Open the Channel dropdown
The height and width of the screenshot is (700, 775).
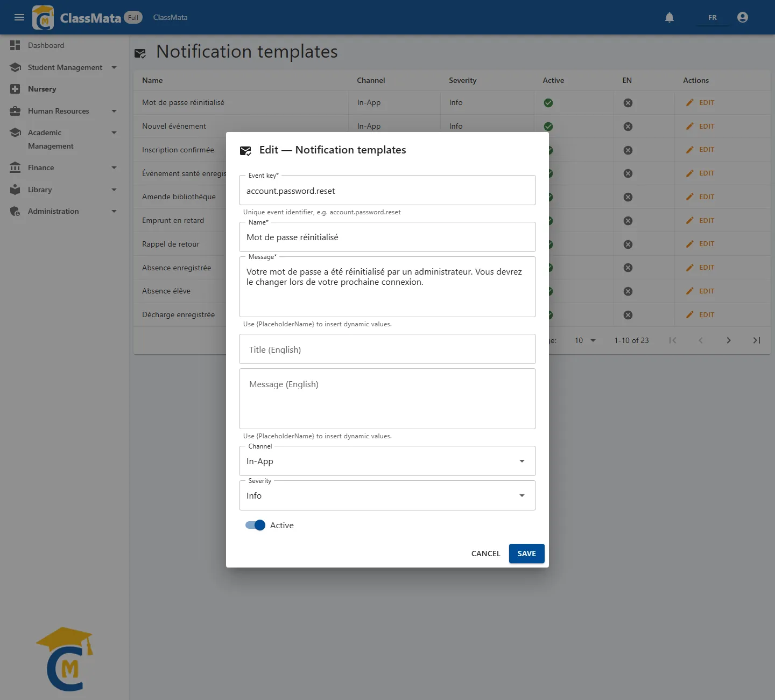[387, 461]
